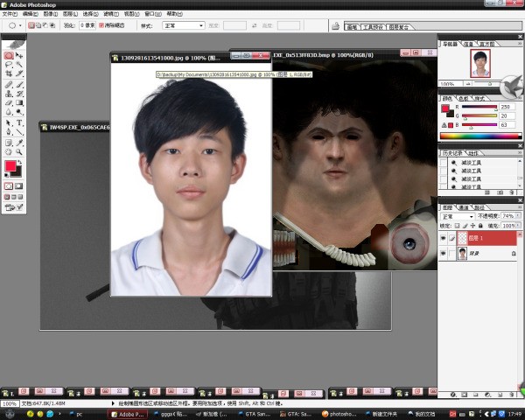Select the Crop tool
The height and width of the screenshot is (420, 525).
click(9, 74)
